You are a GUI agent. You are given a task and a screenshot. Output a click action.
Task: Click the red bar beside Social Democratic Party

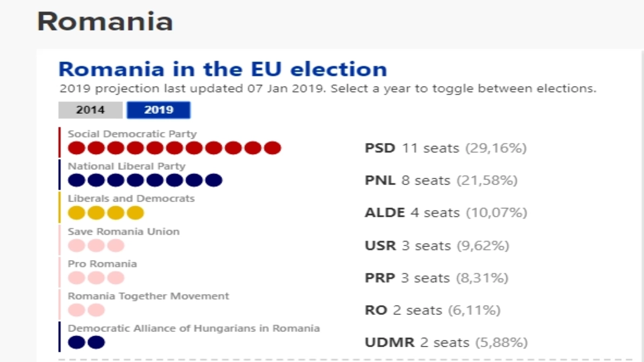click(60, 142)
